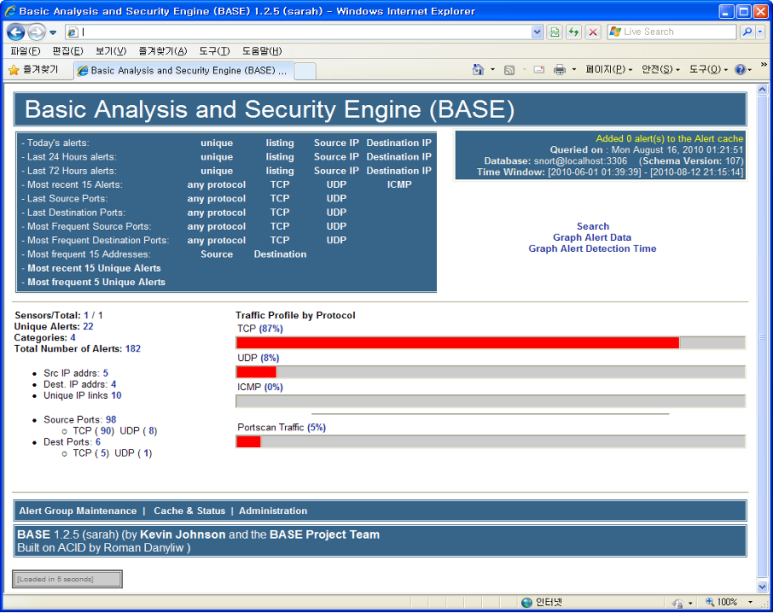Image resolution: width=773 pixels, height=613 pixels.
Task: Open Most frequent 15 Addresses Destination link
Action: coord(280,254)
